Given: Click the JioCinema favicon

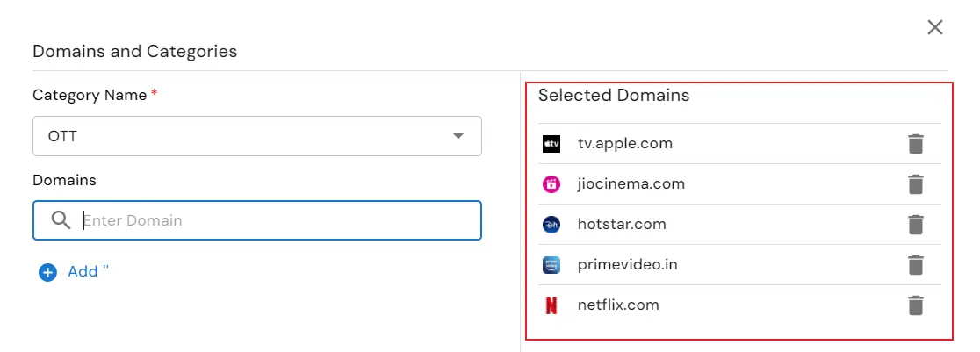Looking at the screenshot, I should (551, 184).
